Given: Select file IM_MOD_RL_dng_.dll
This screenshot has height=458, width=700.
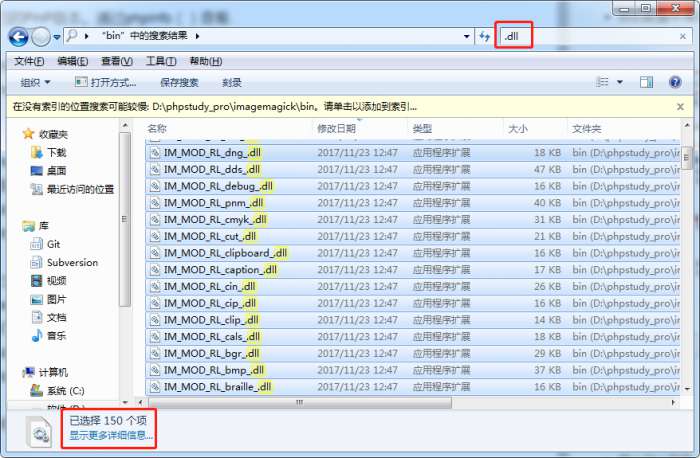Looking at the screenshot, I should [412, 153].
